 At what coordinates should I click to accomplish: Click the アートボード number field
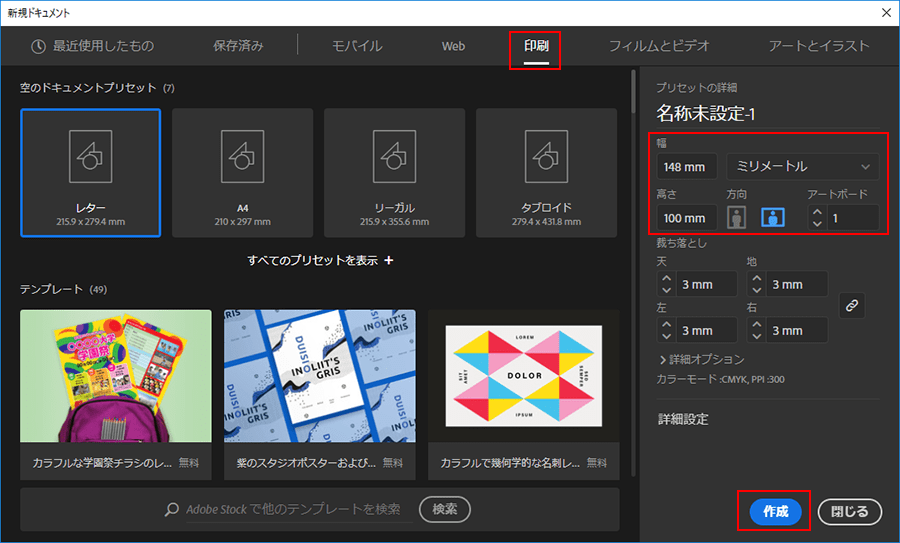(852, 218)
